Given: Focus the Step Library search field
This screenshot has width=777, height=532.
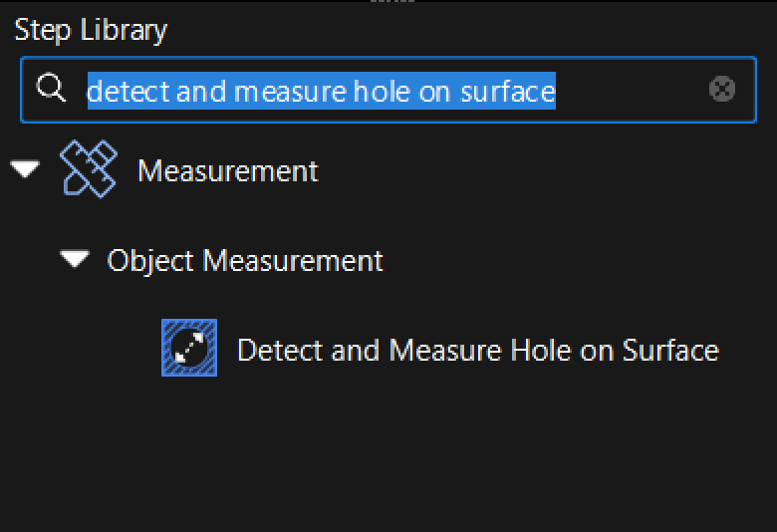Looking at the screenshot, I should (388, 90).
